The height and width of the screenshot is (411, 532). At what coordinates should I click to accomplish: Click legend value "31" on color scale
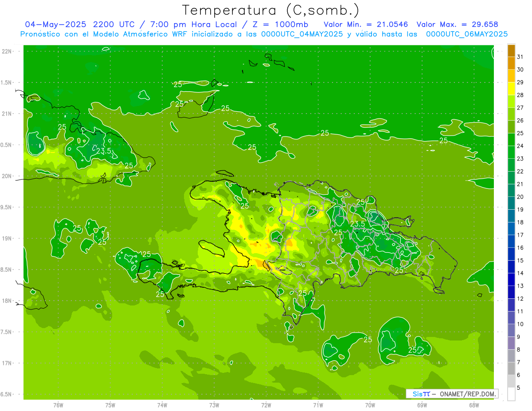click(x=520, y=57)
